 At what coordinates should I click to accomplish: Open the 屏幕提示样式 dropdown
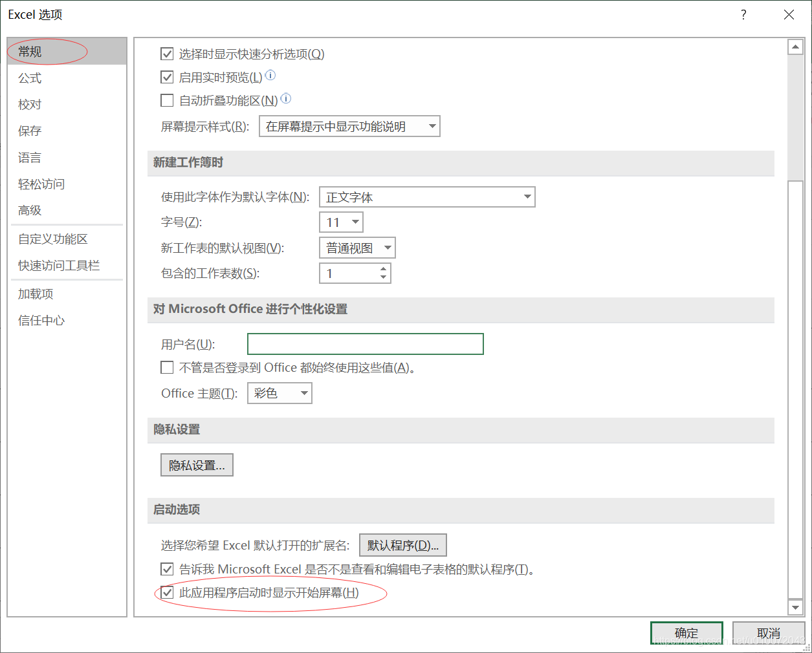click(432, 126)
